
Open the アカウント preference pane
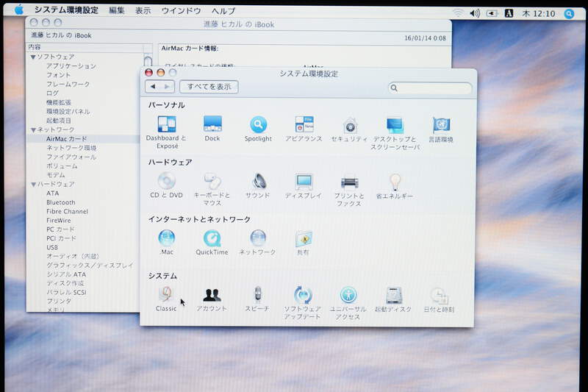[x=212, y=299]
